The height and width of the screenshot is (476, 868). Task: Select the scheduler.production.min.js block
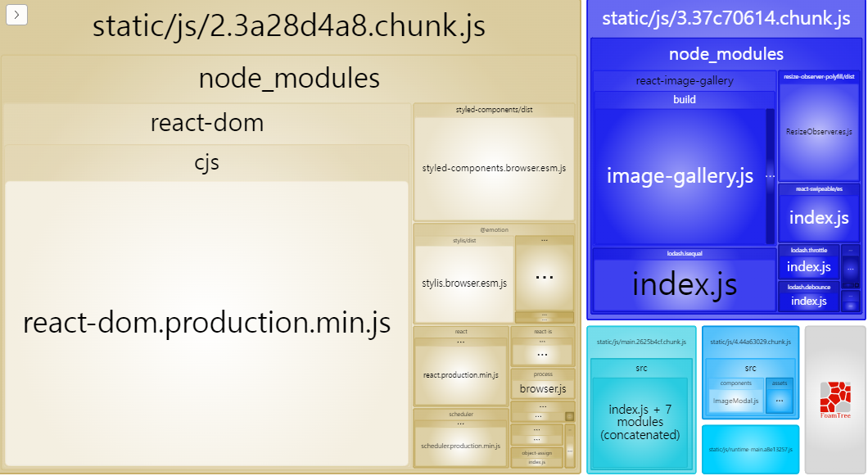click(x=460, y=446)
